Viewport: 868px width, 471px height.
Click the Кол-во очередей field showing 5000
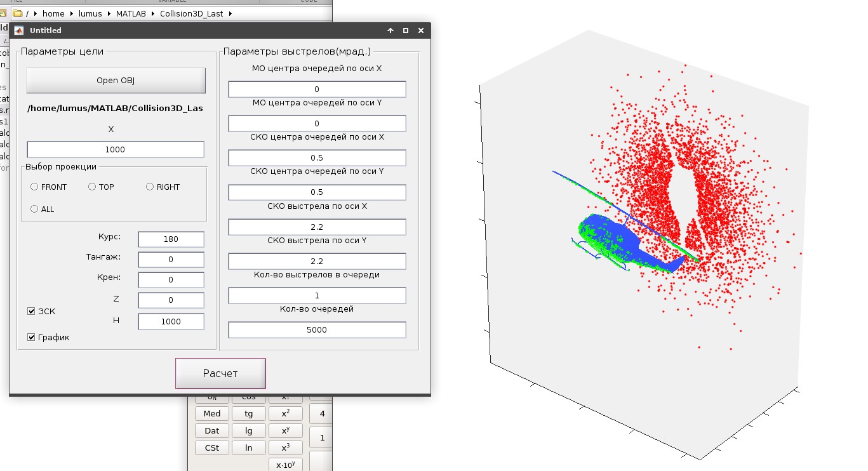[317, 330]
